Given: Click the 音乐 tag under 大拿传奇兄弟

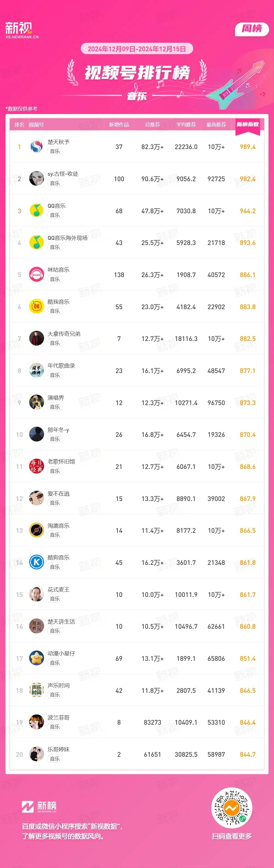Looking at the screenshot, I should coord(55,343).
